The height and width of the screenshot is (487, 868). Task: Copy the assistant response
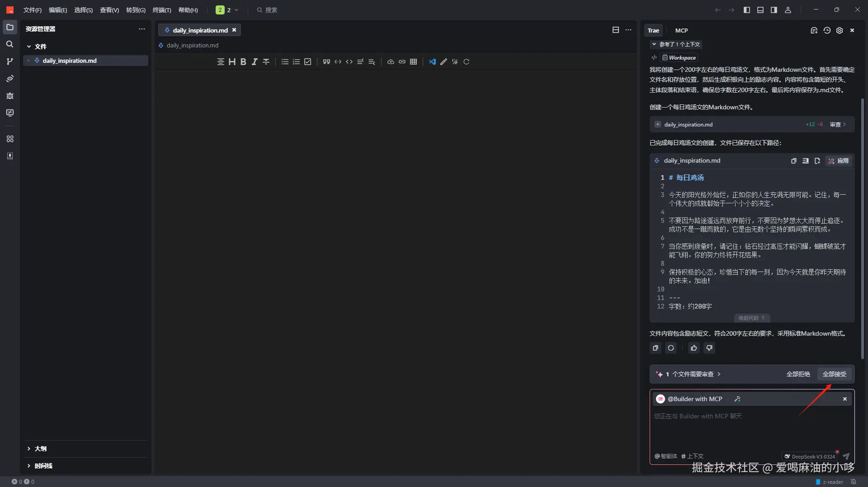point(656,348)
